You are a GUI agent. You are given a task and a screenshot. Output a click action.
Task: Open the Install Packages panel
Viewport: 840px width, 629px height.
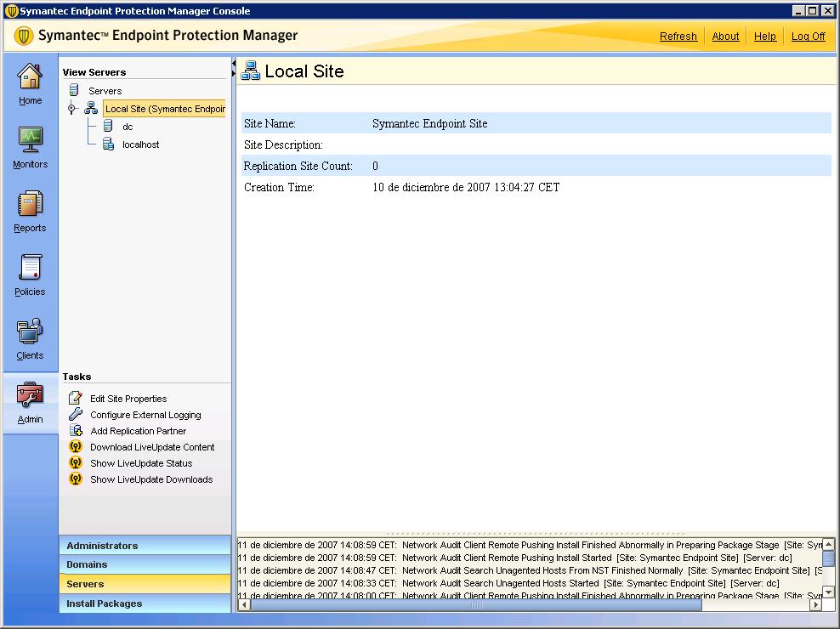click(x=145, y=603)
